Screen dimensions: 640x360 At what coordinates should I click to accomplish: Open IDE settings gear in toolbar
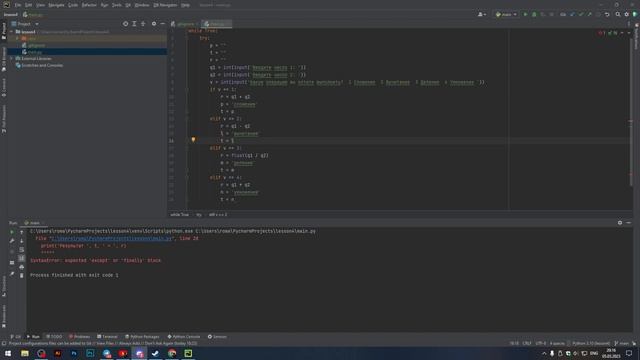(x=627, y=14)
